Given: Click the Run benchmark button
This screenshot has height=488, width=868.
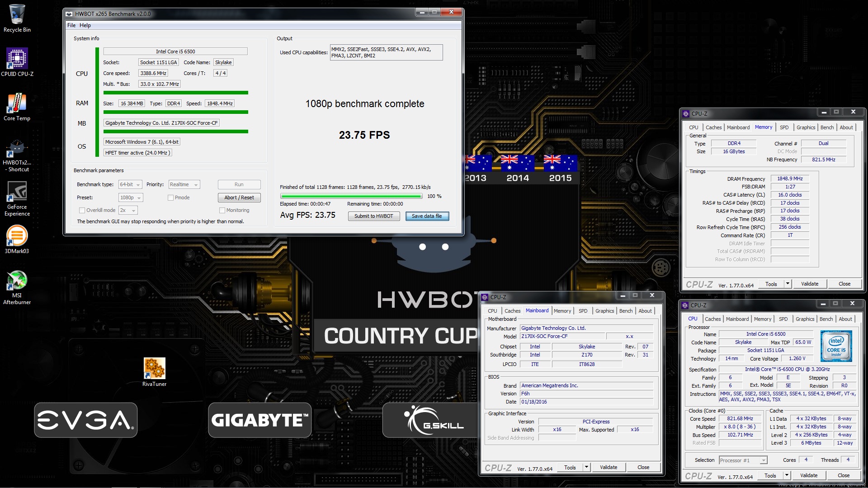Looking at the screenshot, I should (239, 184).
